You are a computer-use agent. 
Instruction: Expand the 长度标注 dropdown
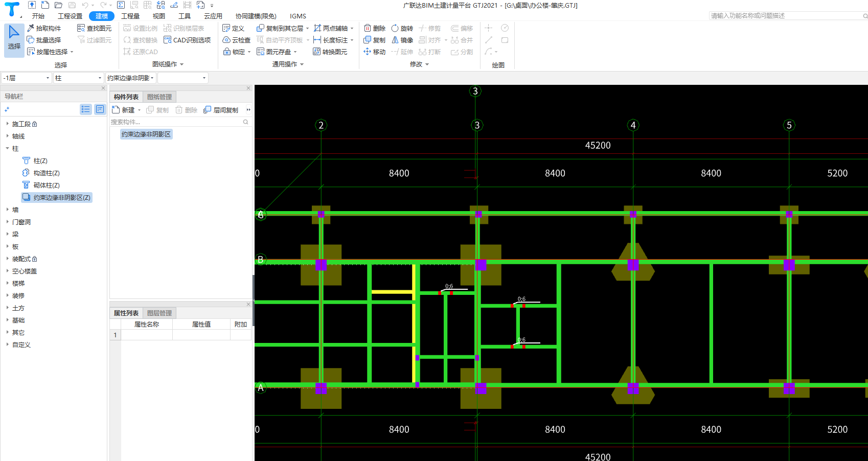pos(352,40)
